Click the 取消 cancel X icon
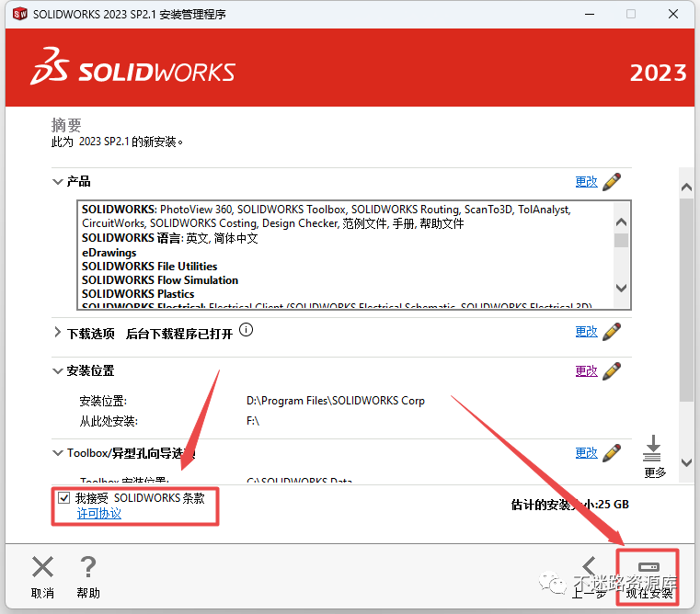Image resolution: width=700 pixels, height=614 pixels. pyautogui.click(x=42, y=567)
